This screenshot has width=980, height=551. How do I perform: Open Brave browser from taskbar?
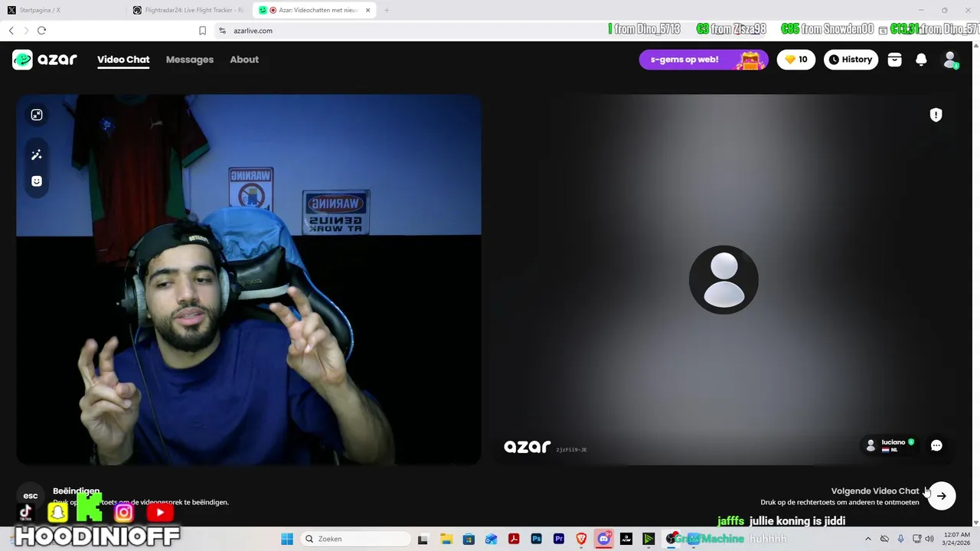[581, 539]
